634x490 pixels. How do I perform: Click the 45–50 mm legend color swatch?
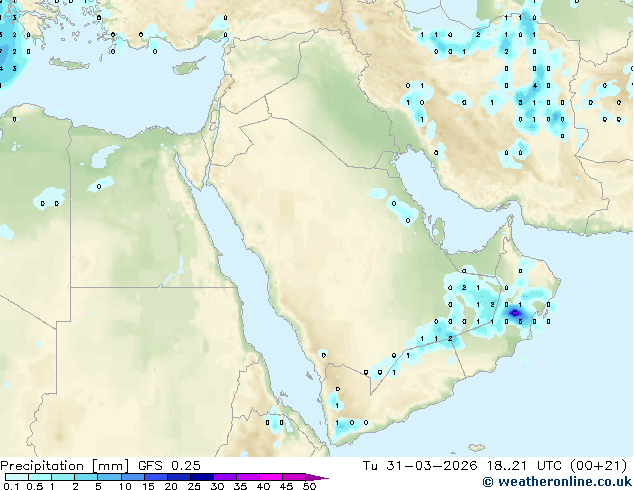[294, 477]
